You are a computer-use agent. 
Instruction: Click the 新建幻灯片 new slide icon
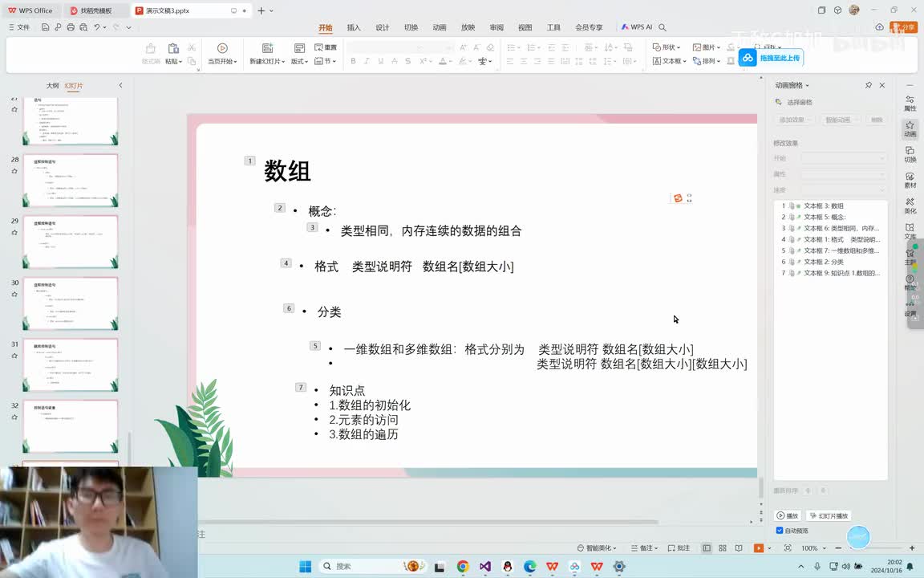(x=267, y=48)
